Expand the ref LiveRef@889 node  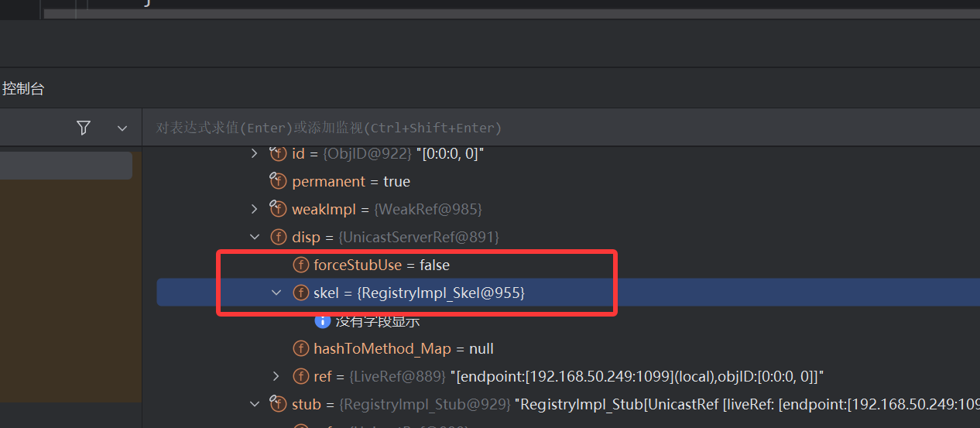point(276,376)
